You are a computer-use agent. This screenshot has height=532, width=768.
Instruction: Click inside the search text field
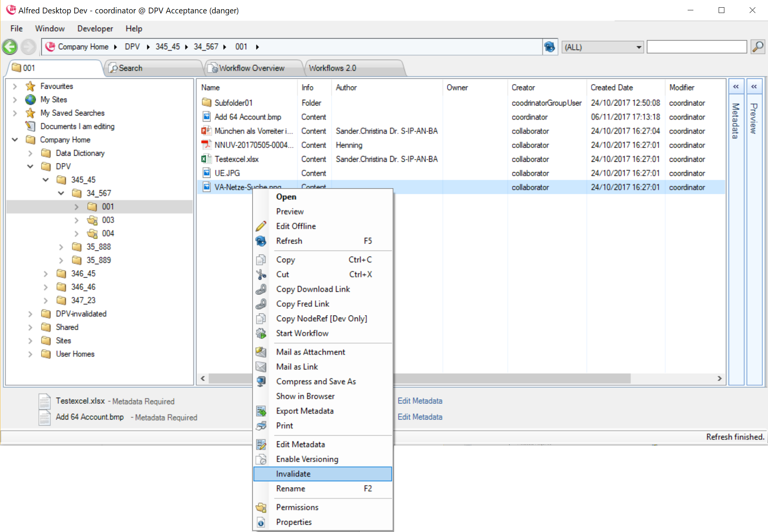pyautogui.click(x=696, y=47)
